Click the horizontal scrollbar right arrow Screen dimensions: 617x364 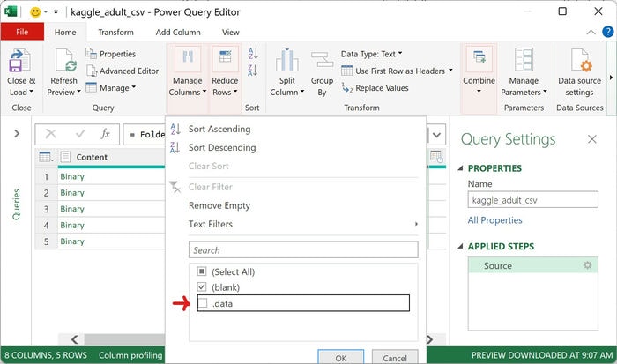pos(430,339)
